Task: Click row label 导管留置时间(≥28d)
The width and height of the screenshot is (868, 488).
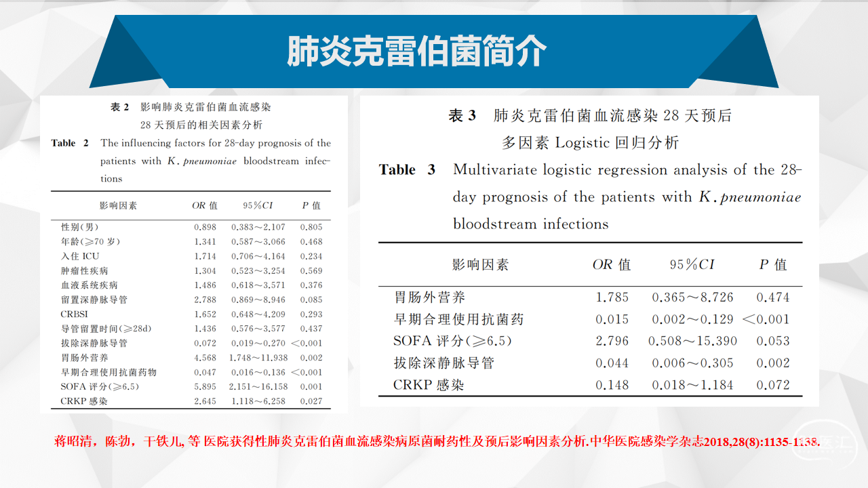Action: 106,329
